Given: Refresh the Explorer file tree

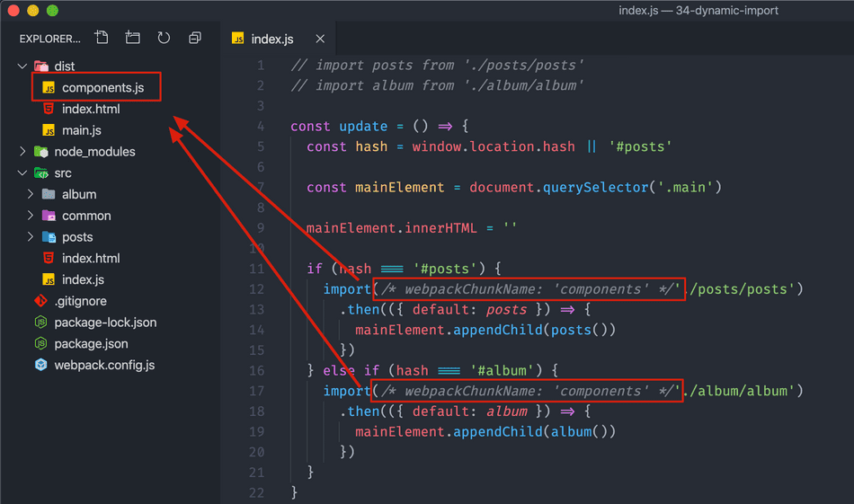Looking at the screenshot, I should coord(164,39).
